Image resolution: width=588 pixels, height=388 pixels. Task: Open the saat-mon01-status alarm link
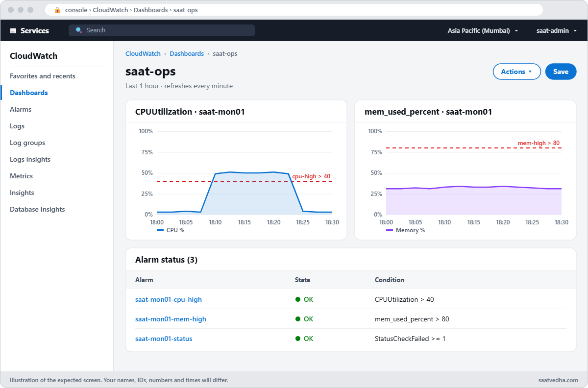click(164, 339)
